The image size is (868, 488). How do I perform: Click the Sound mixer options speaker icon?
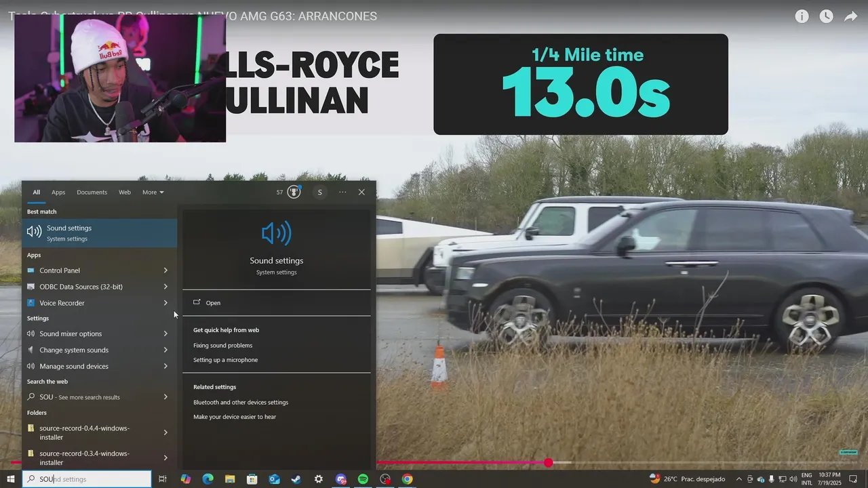click(31, 333)
